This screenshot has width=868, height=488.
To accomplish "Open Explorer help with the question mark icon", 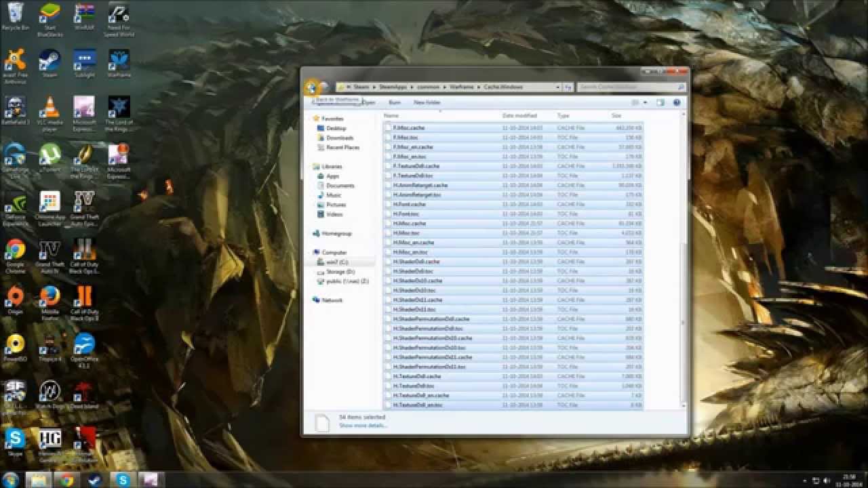I will 676,102.
